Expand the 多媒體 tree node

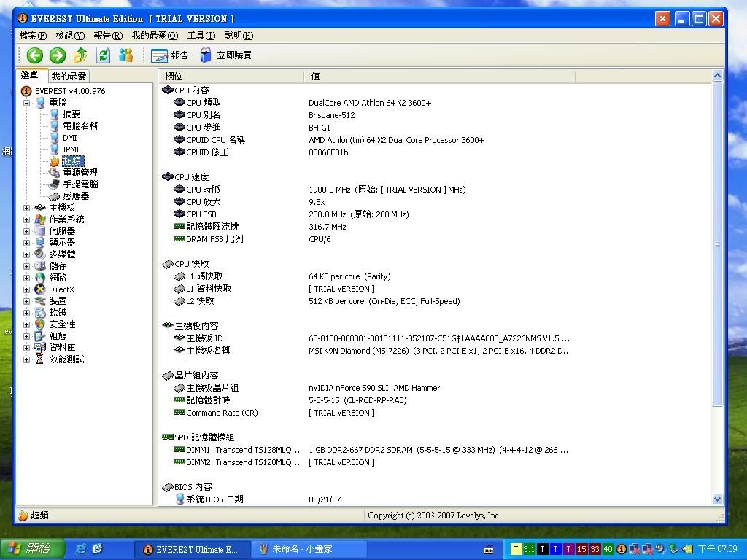pyautogui.click(x=27, y=254)
